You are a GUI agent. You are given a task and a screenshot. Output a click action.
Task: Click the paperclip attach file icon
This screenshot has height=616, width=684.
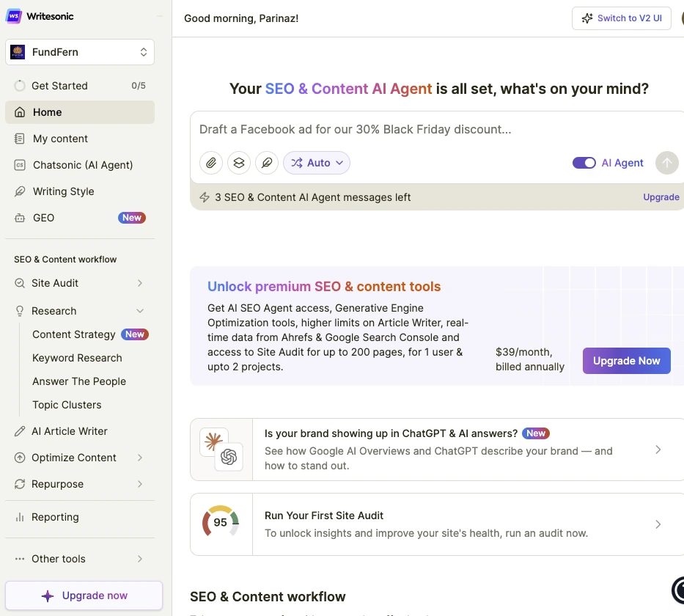click(211, 163)
